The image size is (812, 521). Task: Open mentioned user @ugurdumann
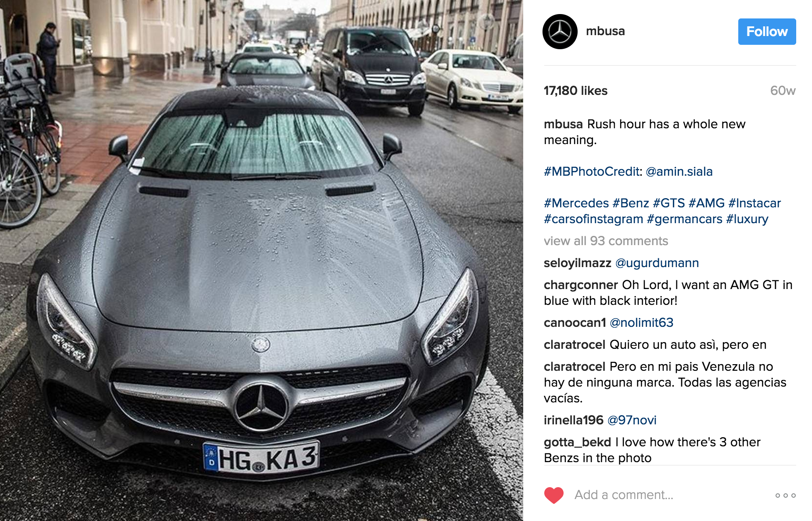(657, 263)
